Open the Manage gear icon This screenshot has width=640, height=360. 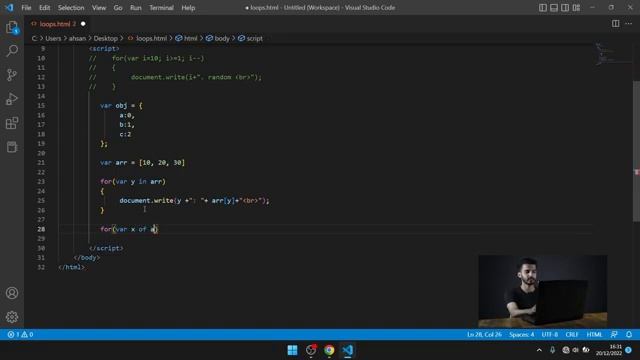(x=12, y=317)
